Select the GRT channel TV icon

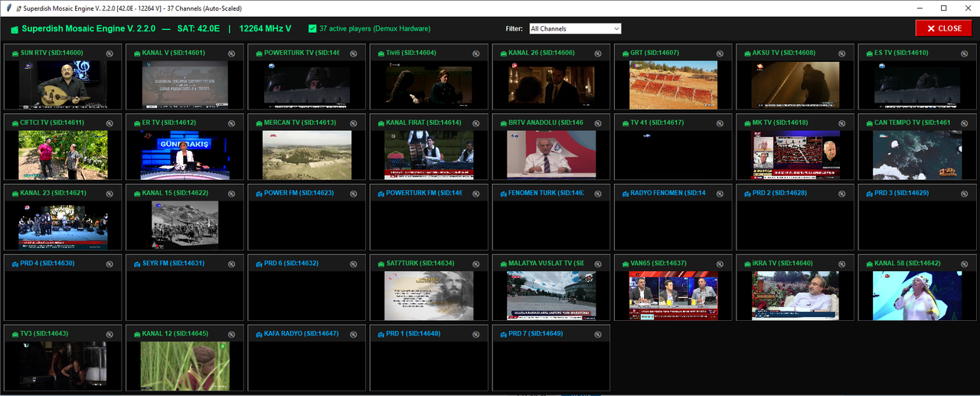tap(625, 54)
